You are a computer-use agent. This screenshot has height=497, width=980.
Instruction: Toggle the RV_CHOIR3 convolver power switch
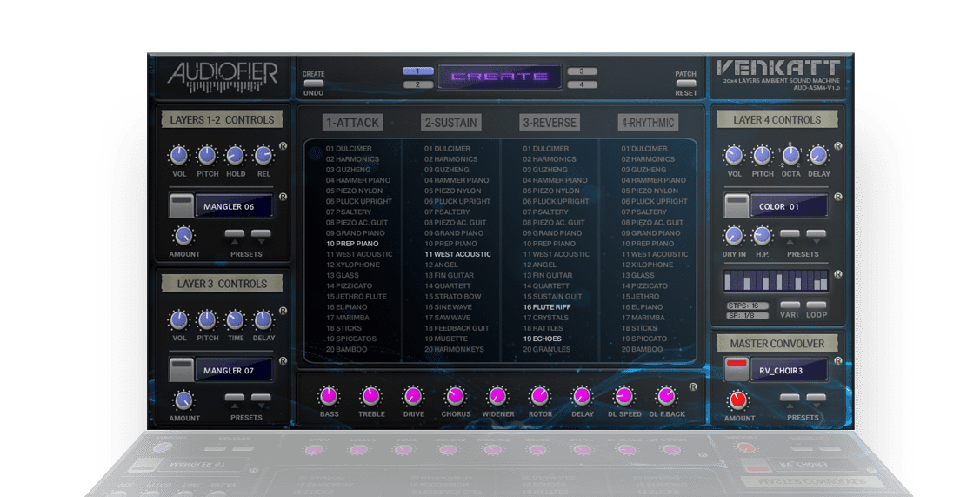737,369
